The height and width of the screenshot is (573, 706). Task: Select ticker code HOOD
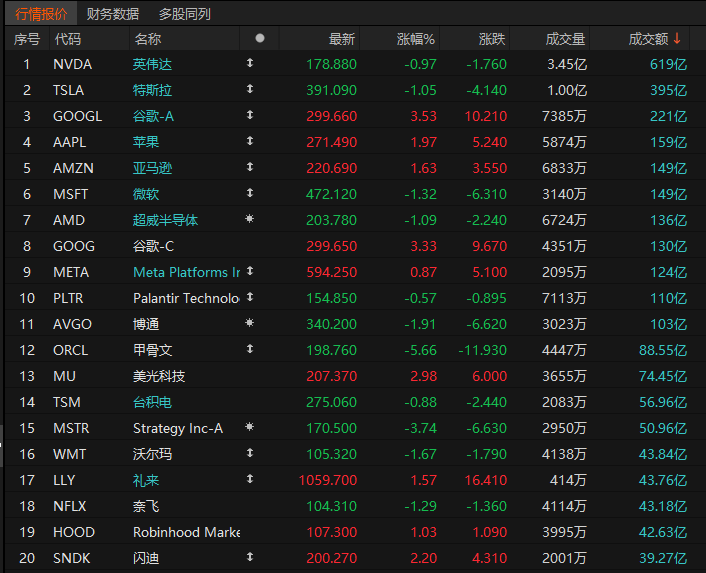74,532
